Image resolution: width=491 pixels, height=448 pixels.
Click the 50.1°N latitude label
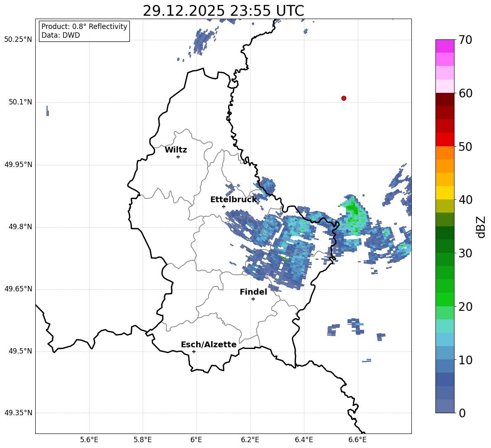[x=20, y=102]
